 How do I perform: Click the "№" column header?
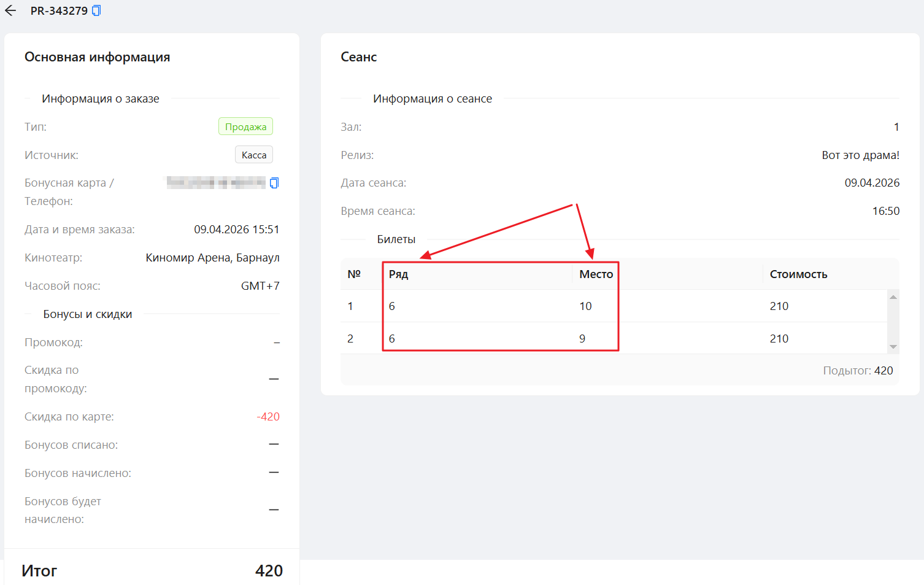[x=354, y=274]
